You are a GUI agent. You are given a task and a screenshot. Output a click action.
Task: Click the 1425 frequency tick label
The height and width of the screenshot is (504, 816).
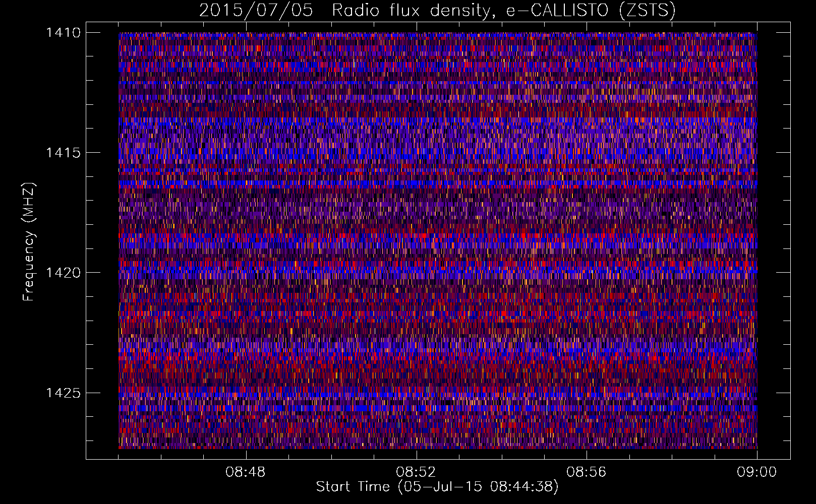coord(63,393)
